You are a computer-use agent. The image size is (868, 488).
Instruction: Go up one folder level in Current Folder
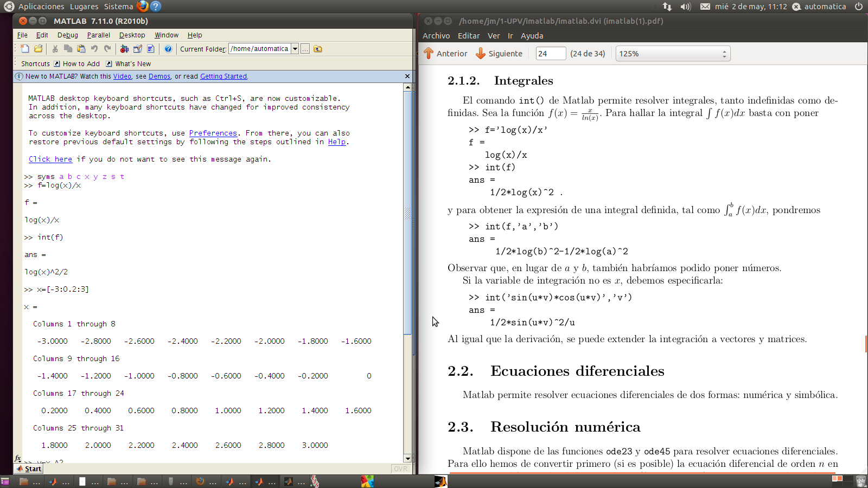[x=318, y=49]
